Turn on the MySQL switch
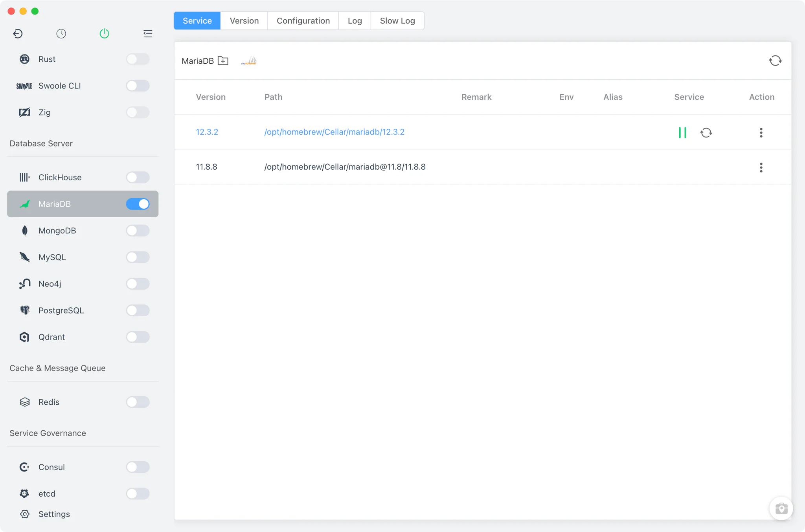Image resolution: width=805 pixels, height=532 pixels. tap(138, 257)
